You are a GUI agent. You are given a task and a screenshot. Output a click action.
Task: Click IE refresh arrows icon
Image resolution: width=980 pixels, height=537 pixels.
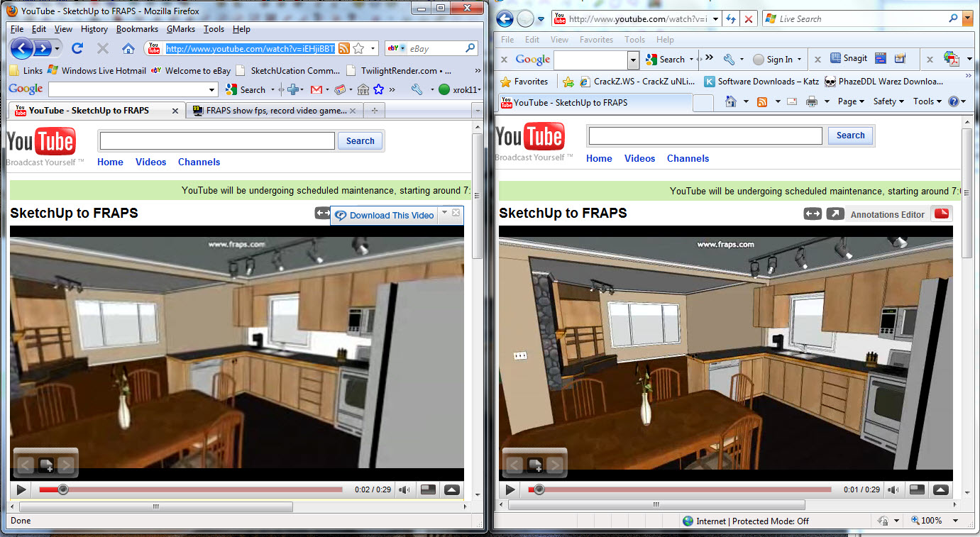coord(731,19)
